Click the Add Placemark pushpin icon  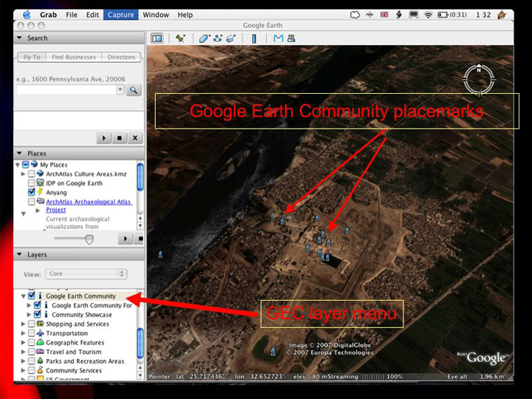tap(180, 38)
